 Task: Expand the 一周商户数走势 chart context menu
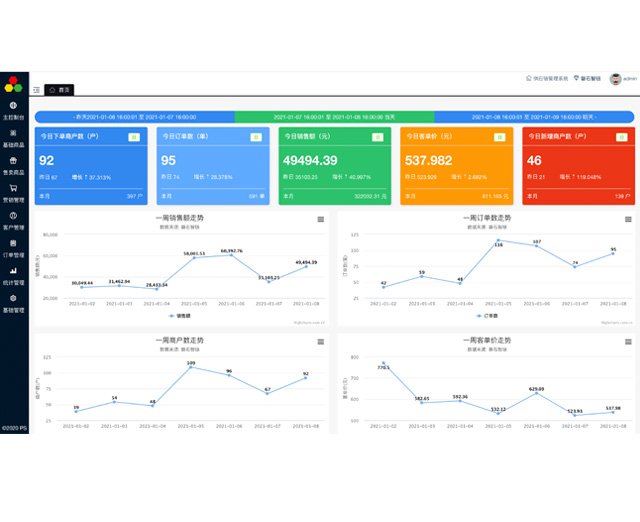point(321,342)
